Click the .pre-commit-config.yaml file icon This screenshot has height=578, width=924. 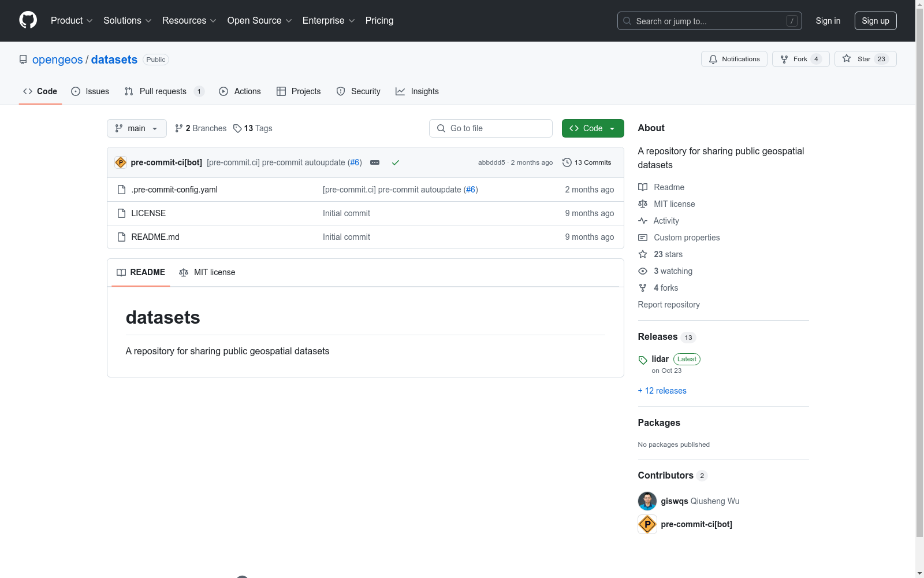121,190
